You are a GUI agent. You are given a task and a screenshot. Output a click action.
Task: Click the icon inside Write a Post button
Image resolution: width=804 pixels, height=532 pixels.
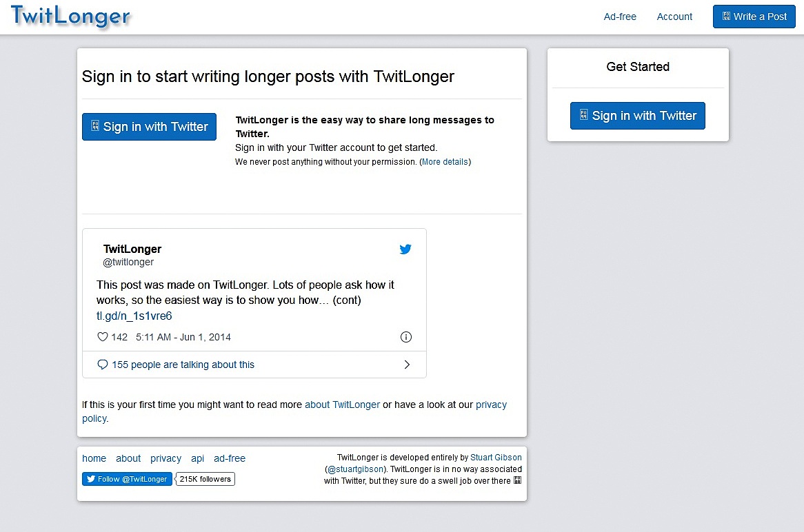(x=726, y=16)
